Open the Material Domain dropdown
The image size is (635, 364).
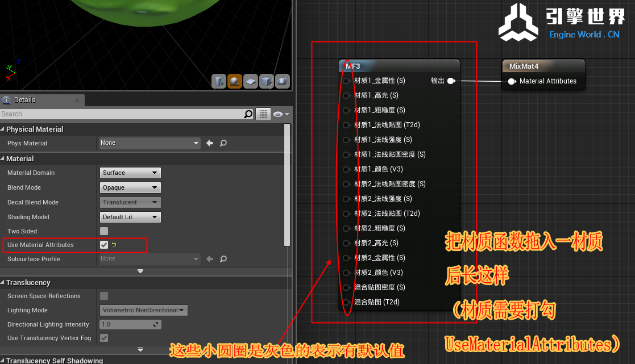point(130,173)
